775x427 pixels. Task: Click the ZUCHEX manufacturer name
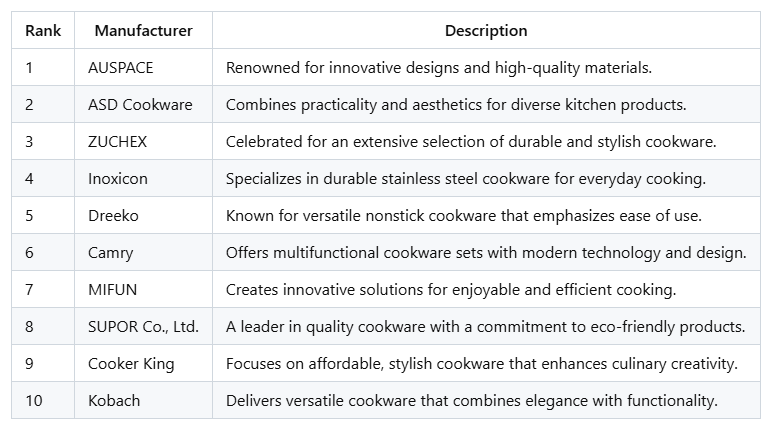(117, 142)
